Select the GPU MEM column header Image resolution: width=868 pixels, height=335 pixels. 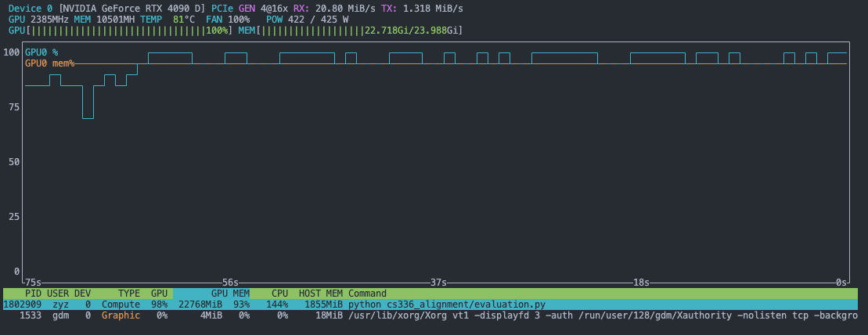pyautogui.click(x=230, y=294)
